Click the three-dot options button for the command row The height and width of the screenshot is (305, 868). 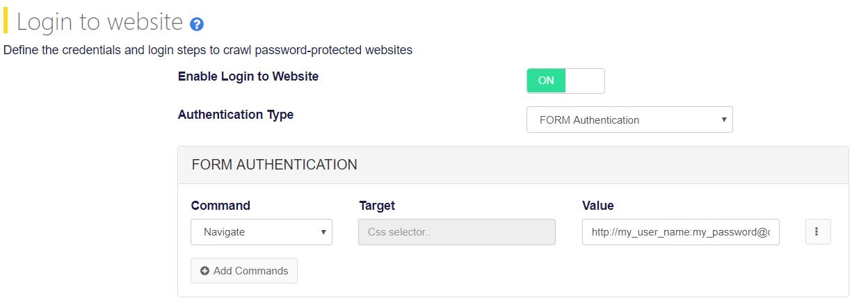(x=818, y=232)
